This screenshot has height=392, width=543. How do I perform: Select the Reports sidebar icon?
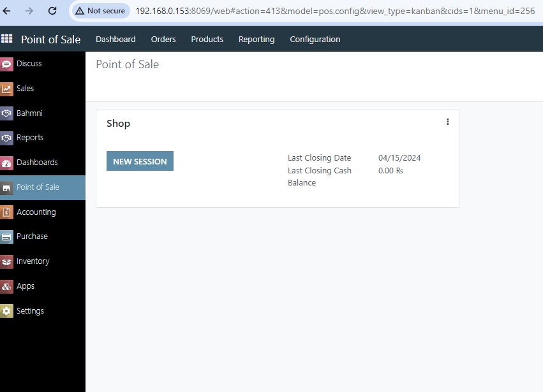tap(6, 138)
